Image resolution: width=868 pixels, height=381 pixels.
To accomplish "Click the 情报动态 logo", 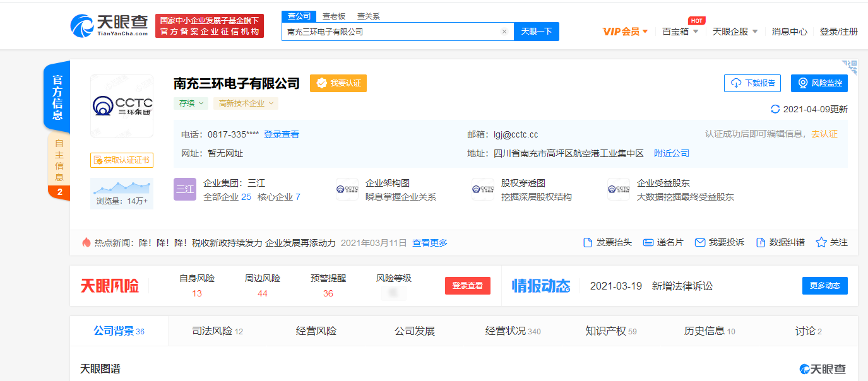I will [x=541, y=286].
